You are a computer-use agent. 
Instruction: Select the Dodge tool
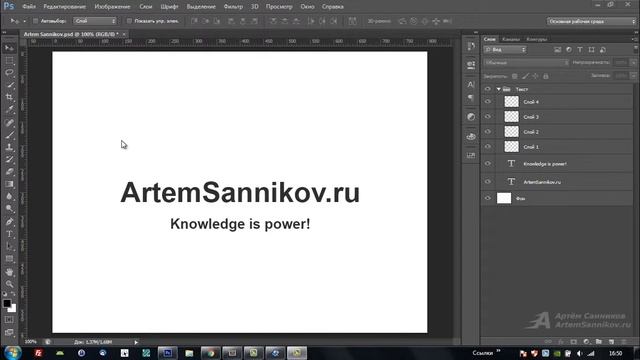[x=9, y=209]
